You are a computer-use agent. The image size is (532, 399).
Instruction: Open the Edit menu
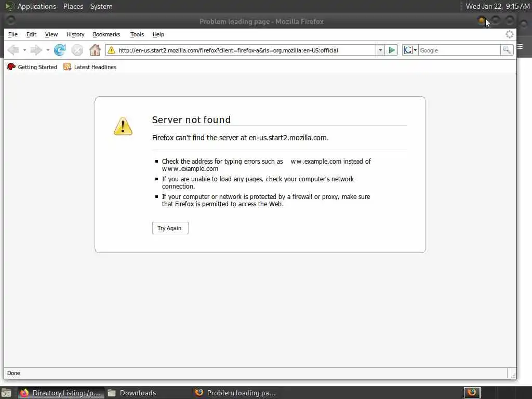[x=31, y=34]
